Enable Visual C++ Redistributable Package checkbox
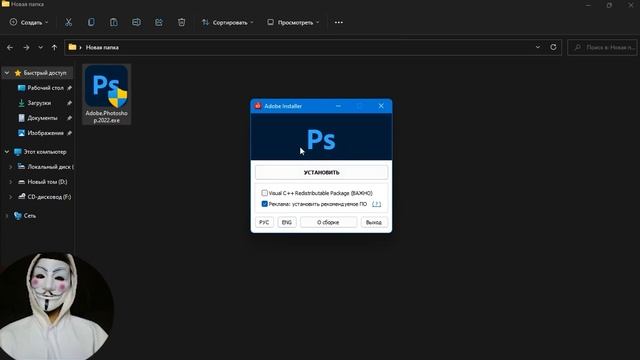The width and height of the screenshot is (640, 360). pyautogui.click(x=264, y=193)
